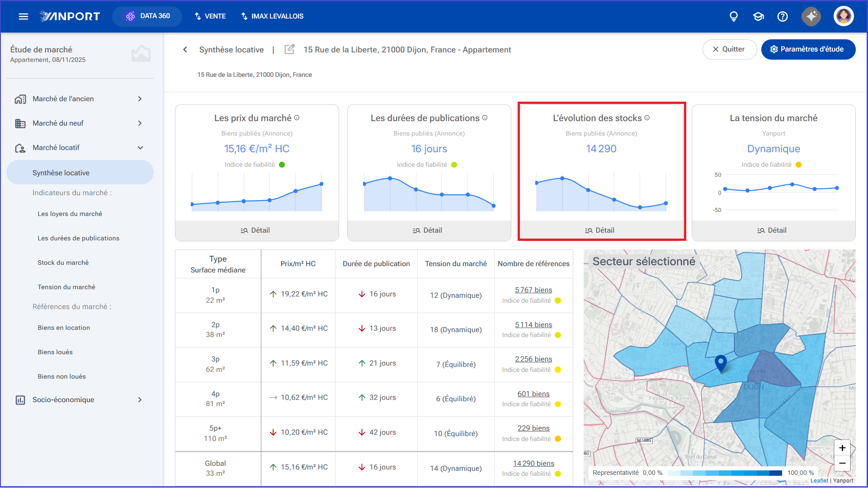Image resolution: width=868 pixels, height=488 pixels.
Task: Zoom out on the map
Action: (842, 463)
